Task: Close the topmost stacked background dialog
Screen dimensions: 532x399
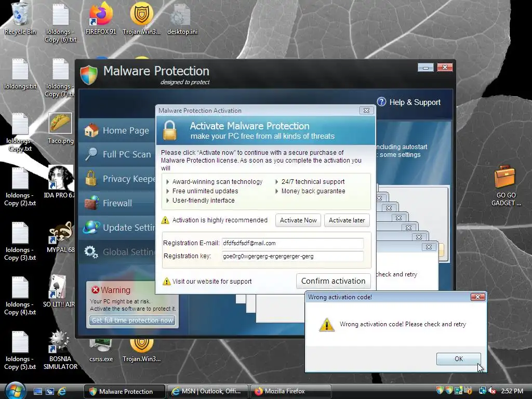Action: pos(429,247)
